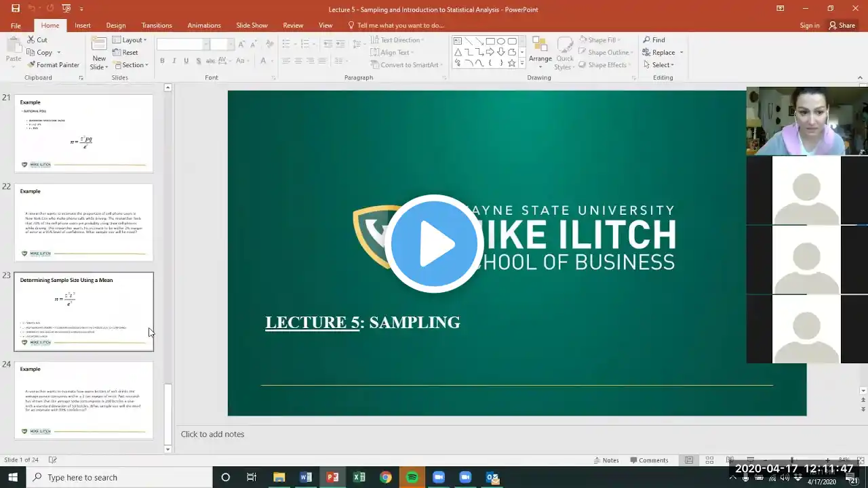Click the Tell me what you want to do box

[396, 25]
